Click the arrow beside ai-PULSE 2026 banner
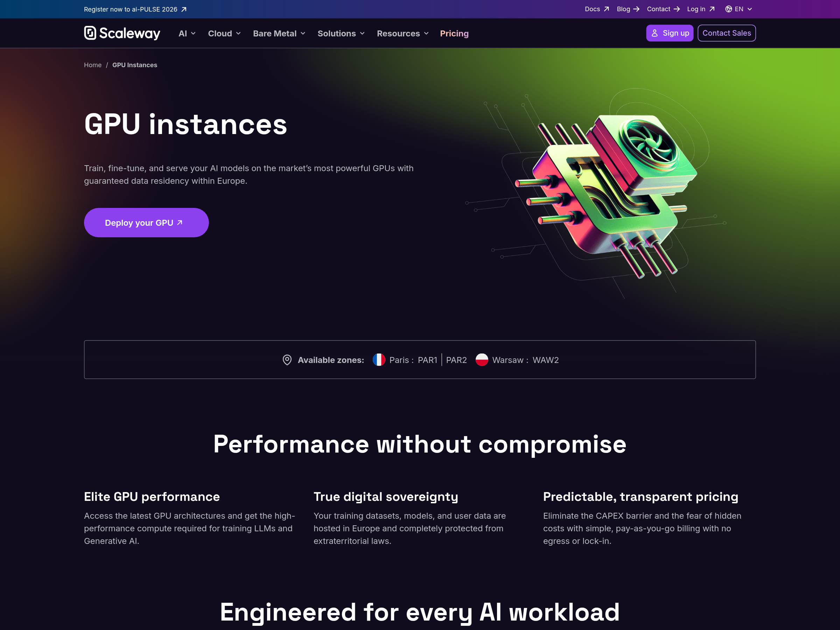Viewport: 840px width, 630px height. [x=184, y=9]
